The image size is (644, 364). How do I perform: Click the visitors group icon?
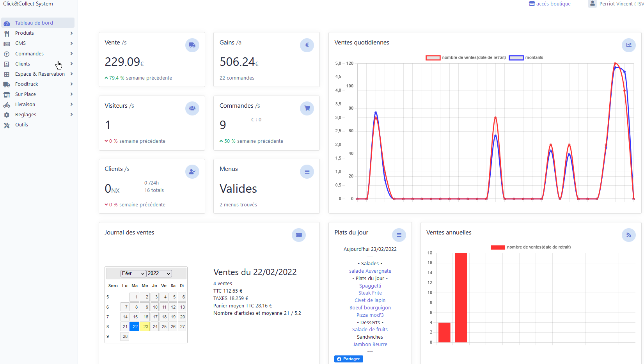[x=192, y=108]
